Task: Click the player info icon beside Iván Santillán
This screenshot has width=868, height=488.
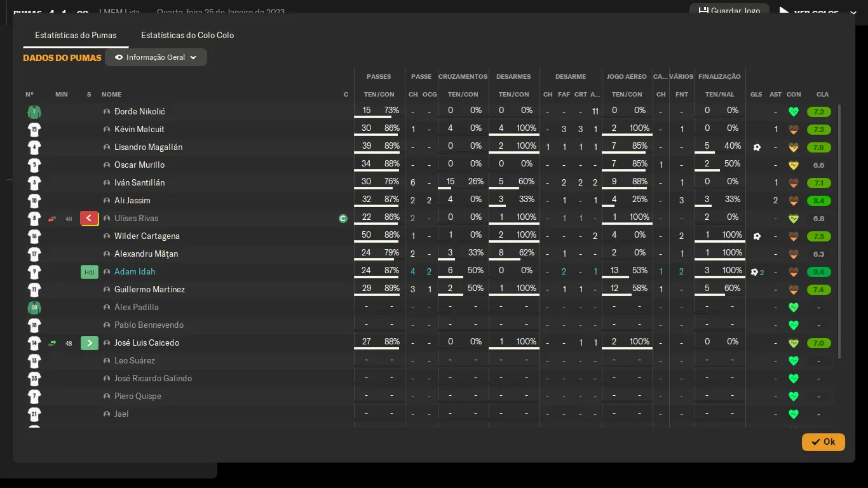Action: click(x=107, y=183)
